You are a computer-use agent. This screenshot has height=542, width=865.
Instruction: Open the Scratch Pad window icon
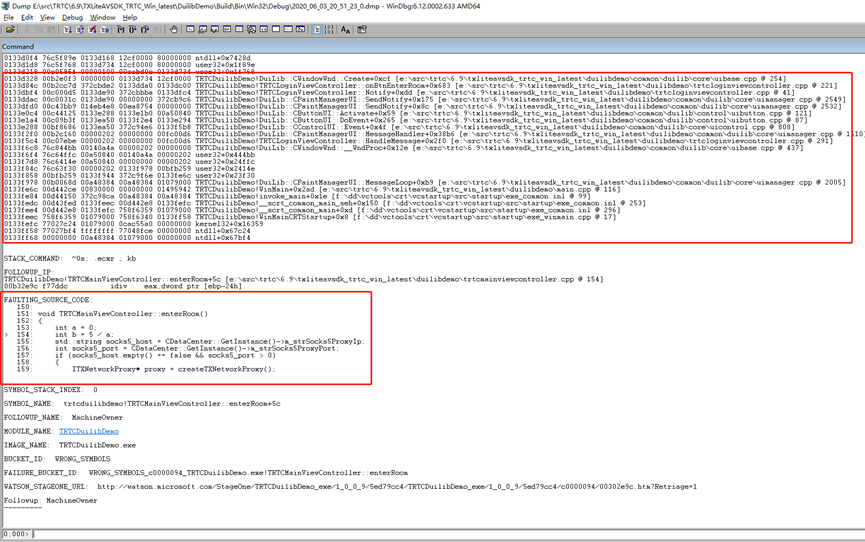[276, 29]
